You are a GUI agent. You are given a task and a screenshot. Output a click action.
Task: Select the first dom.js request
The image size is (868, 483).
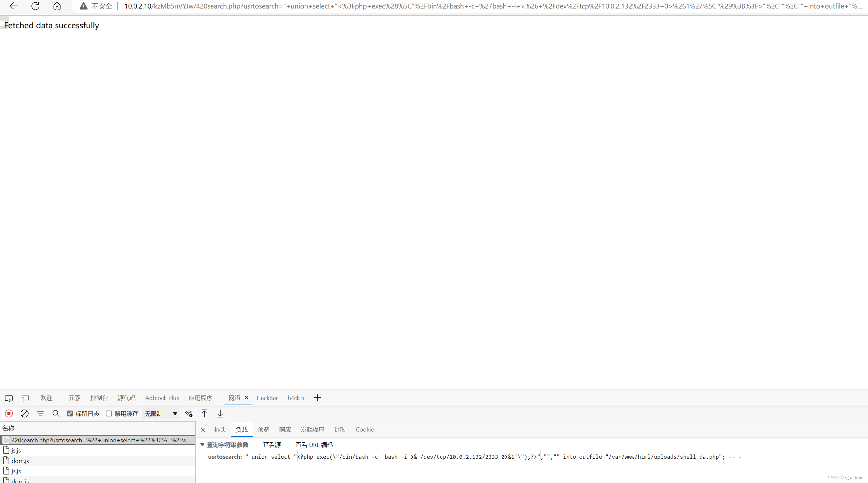click(98, 461)
